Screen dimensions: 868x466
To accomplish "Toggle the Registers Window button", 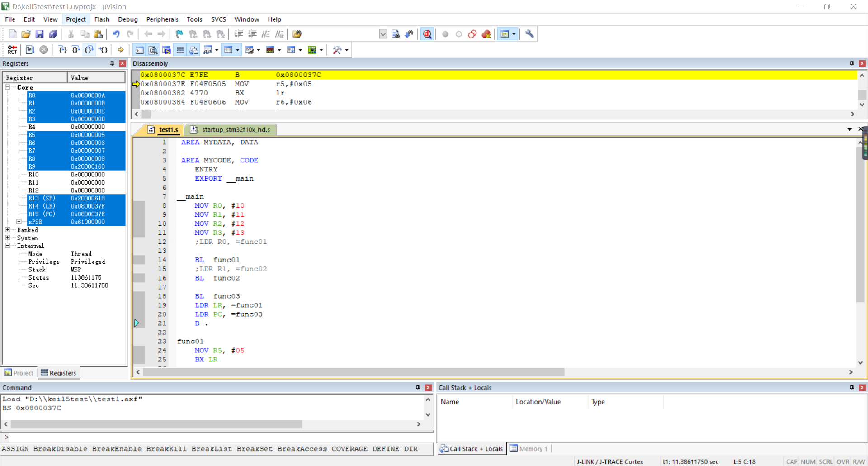I will [180, 50].
